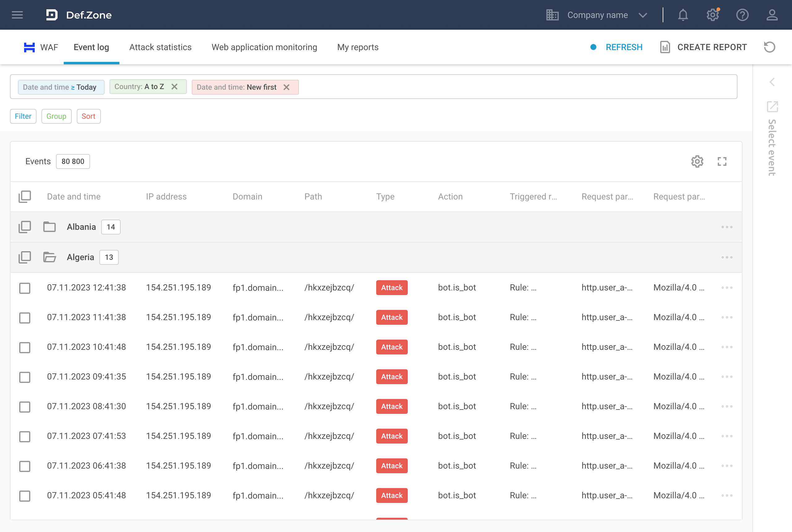Open settings gear in top bar
The width and height of the screenshot is (792, 532).
[712, 15]
